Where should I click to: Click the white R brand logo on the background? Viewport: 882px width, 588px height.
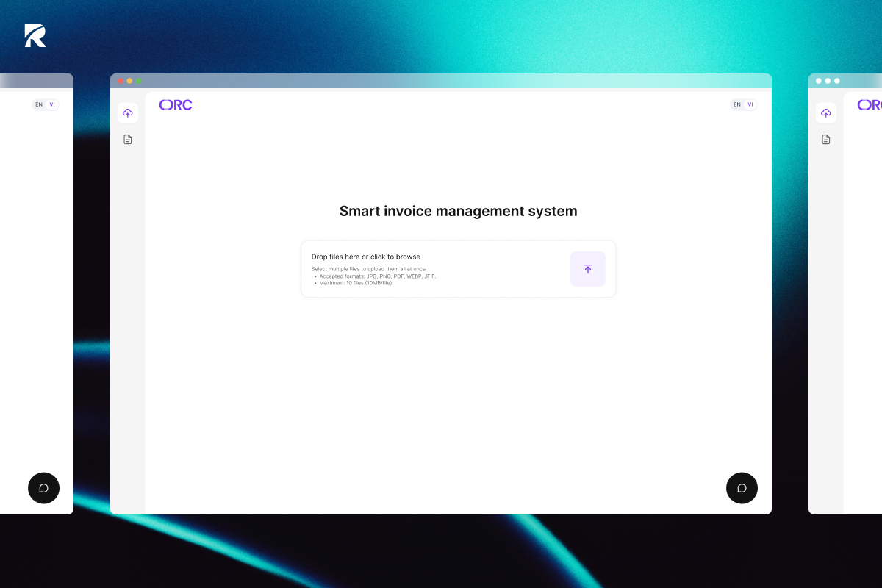click(35, 35)
